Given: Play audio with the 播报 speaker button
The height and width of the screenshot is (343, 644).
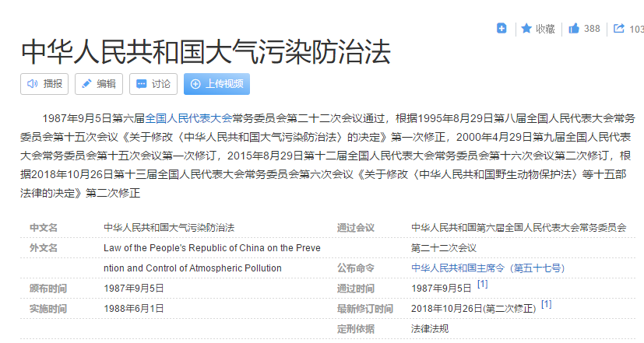Looking at the screenshot, I should pyautogui.click(x=45, y=84).
